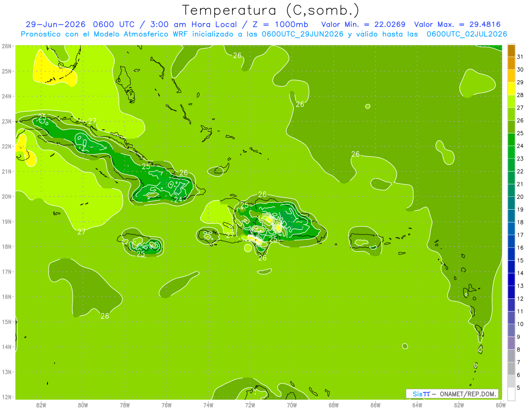The width and height of the screenshot is (532, 411).
Task: Click legend value 20 on color scale
Action: pos(520,196)
